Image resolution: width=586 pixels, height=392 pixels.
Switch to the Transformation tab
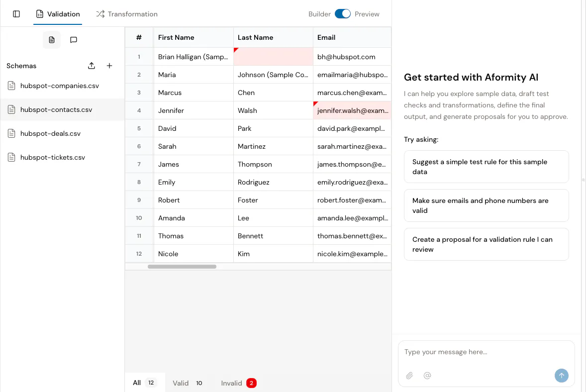tap(127, 14)
